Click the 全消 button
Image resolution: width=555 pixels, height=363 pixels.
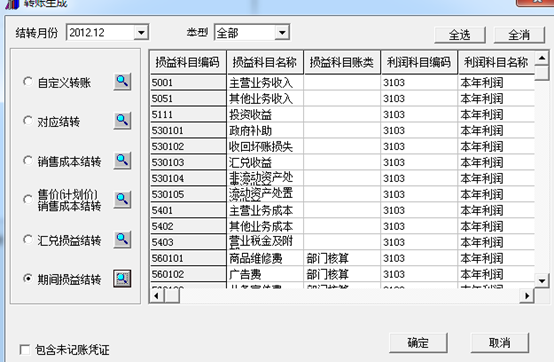coord(519,35)
